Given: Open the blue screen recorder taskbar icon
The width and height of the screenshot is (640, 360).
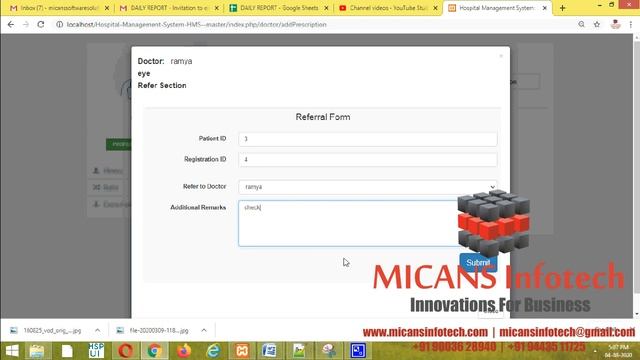Looking at the screenshot, I should point(358,351).
